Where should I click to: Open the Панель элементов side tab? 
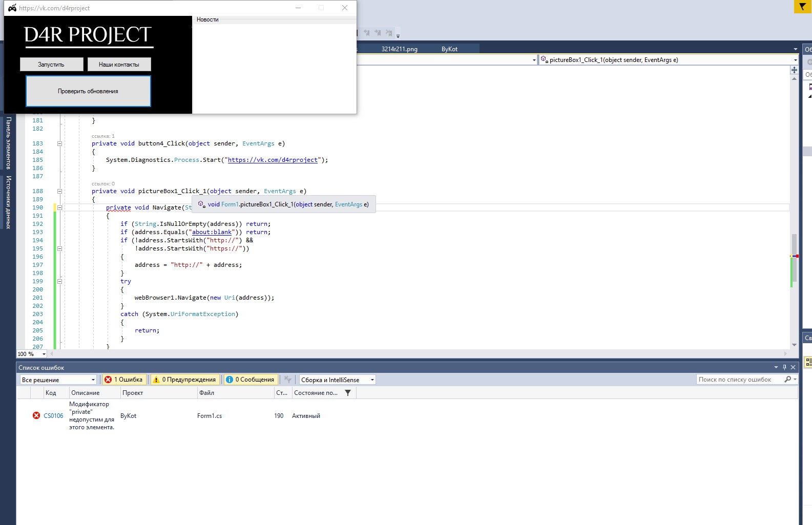coord(9,143)
